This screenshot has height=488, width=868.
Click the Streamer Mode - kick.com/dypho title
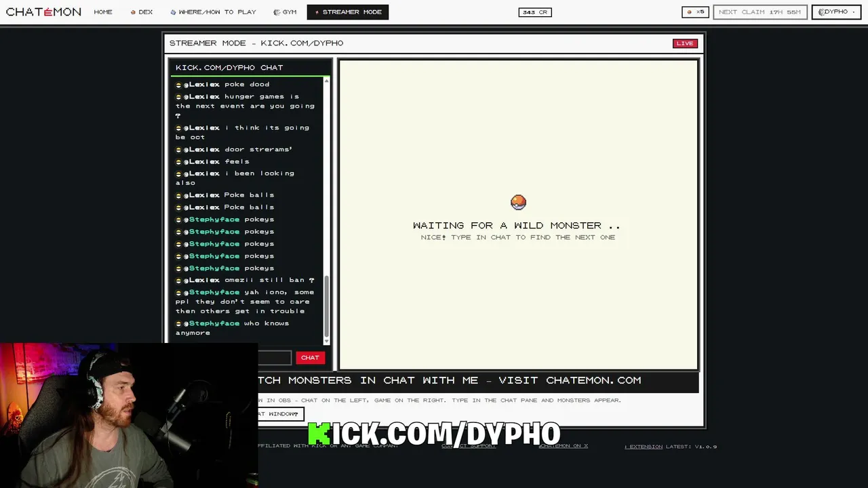pyautogui.click(x=256, y=43)
